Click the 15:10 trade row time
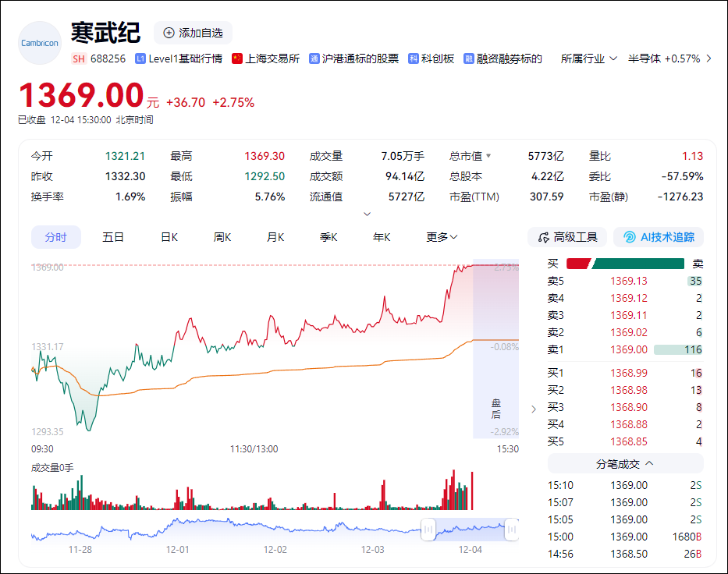The width and height of the screenshot is (728, 574). [x=560, y=485]
